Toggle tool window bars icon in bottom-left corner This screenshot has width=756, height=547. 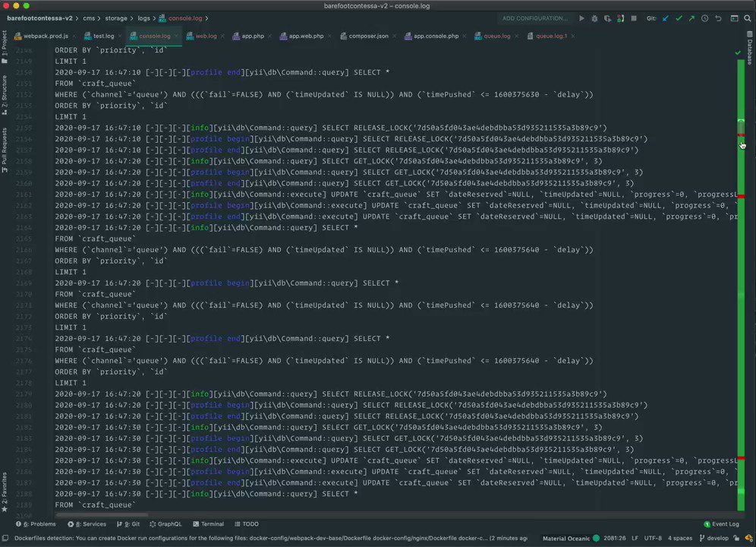click(5, 538)
